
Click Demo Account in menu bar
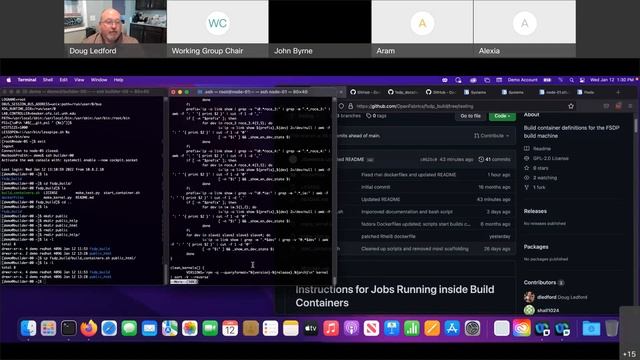(522, 80)
